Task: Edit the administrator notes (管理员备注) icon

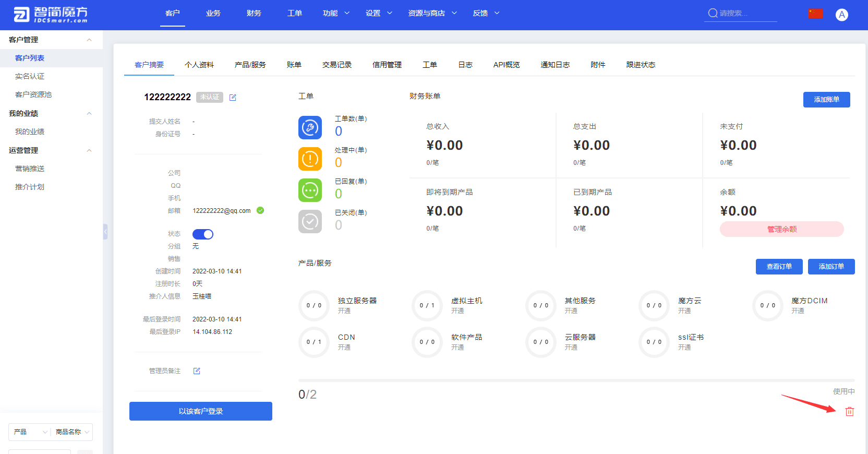Action: [x=197, y=371]
